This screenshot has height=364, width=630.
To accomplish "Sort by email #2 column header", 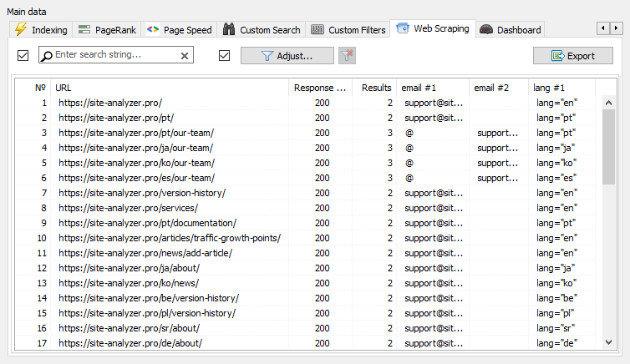I will click(499, 88).
